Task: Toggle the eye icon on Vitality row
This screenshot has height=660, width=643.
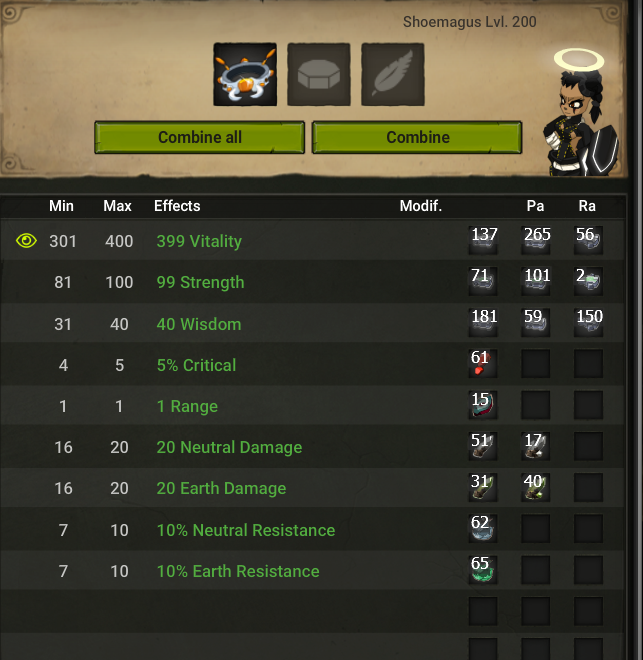Action: point(26,241)
